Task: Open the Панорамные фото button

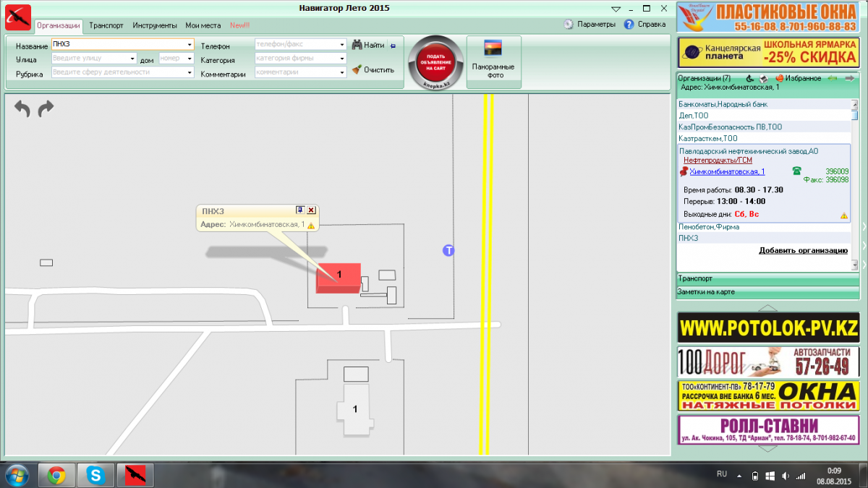Action: click(x=494, y=62)
